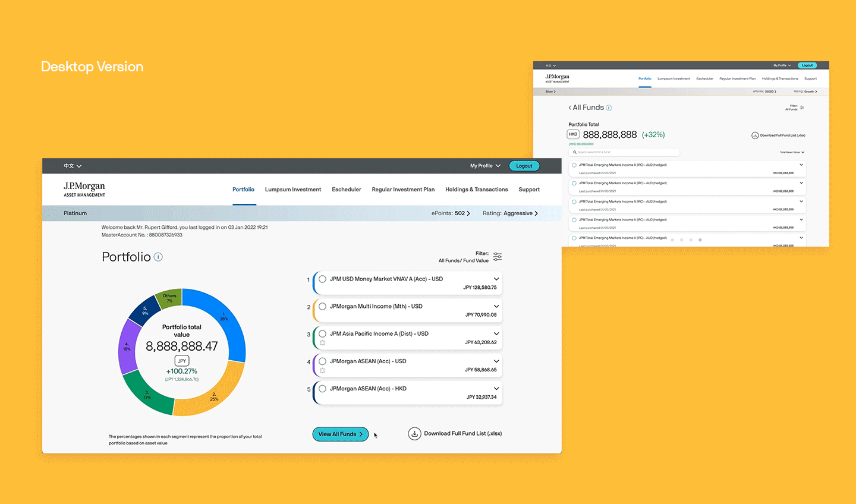Click the Platinum tier label
This screenshot has width=856, height=504.
[75, 213]
